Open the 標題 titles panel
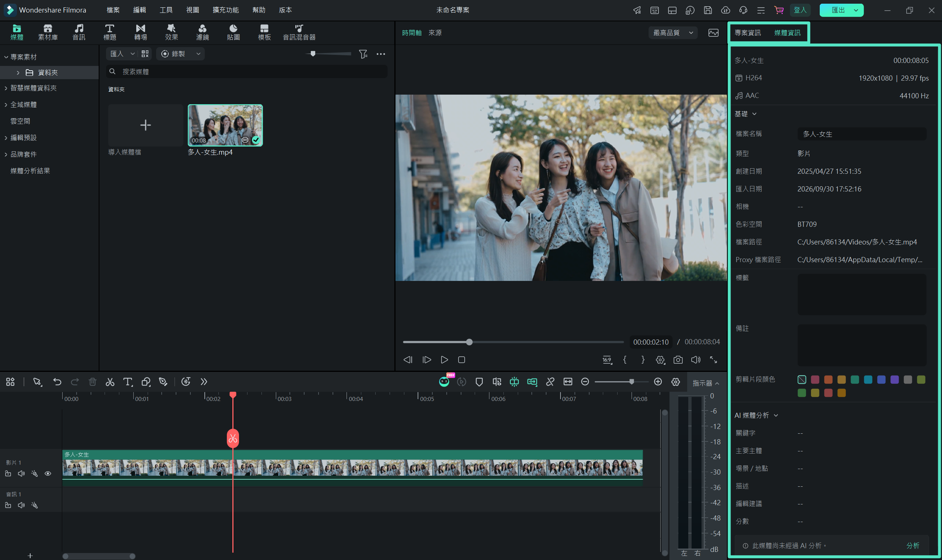This screenshot has height=560, width=942. tap(109, 32)
